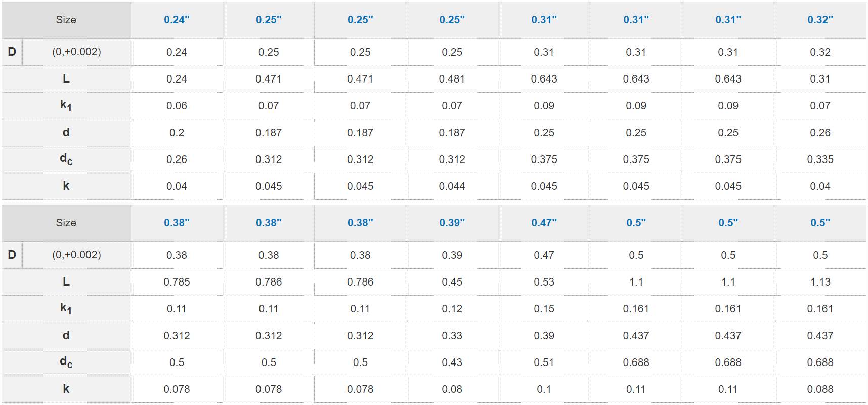Open the last 0.38" size link

tap(360, 223)
